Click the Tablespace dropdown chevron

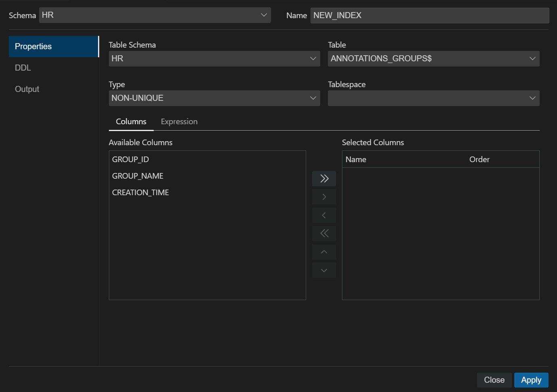tap(532, 98)
